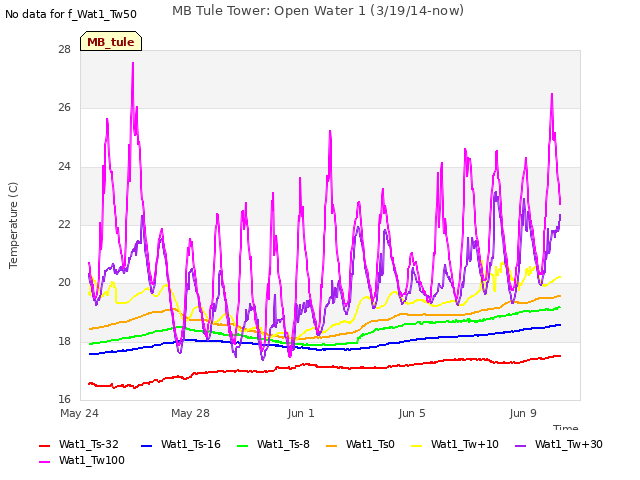Click the green Wat1_Ts-8 legend swatch
This screenshot has width=640, height=480.
coord(242,445)
